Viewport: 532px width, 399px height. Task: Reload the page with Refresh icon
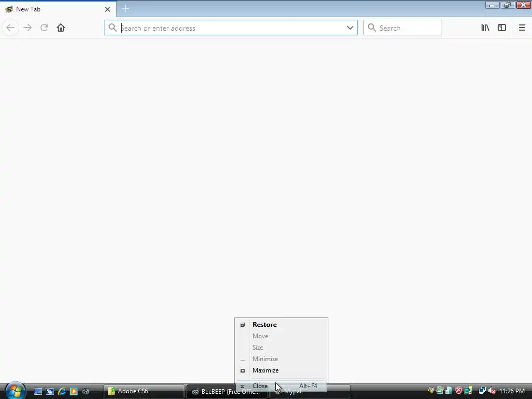pyautogui.click(x=44, y=28)
